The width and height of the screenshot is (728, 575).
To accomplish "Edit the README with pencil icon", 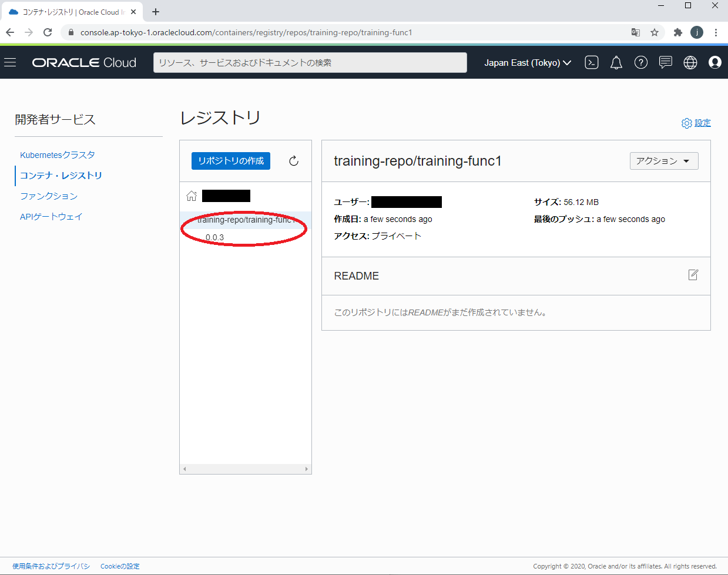I will point(693,275).
